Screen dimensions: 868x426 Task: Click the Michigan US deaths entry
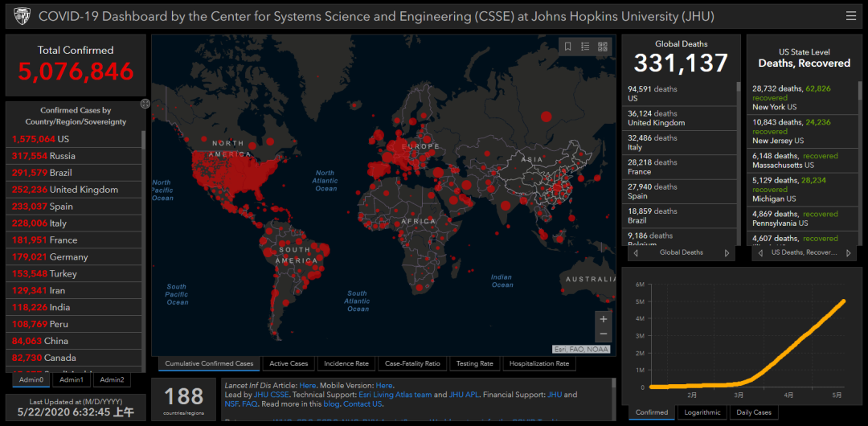coord(803,190)
